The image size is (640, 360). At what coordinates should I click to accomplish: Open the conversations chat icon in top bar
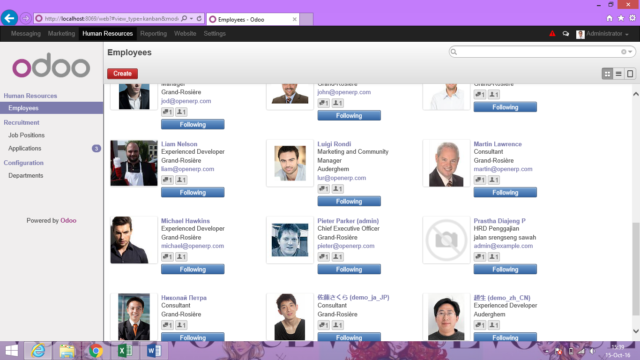click(566, 34)
